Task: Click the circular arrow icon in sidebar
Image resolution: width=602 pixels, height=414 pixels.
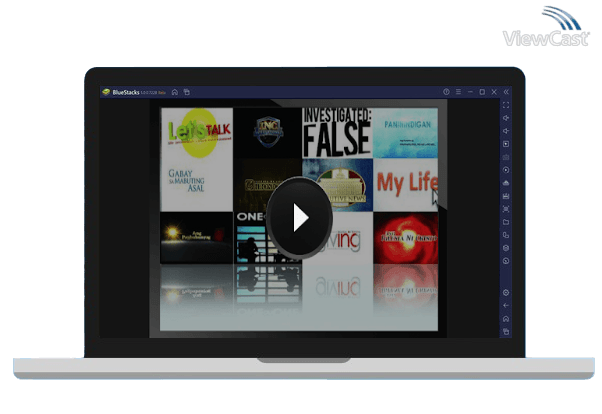Action: pyautogui.click(x=506, y=261)
